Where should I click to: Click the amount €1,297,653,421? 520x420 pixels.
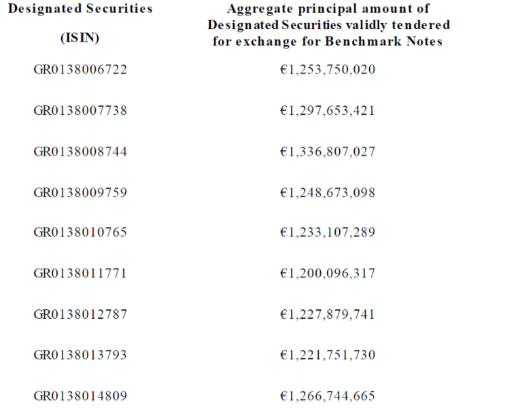click(327, 111)
